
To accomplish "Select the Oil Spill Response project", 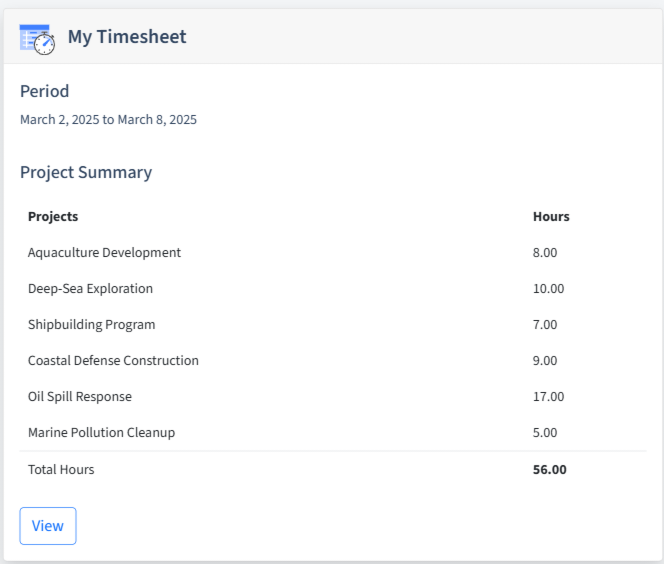I will pos(80,396).
